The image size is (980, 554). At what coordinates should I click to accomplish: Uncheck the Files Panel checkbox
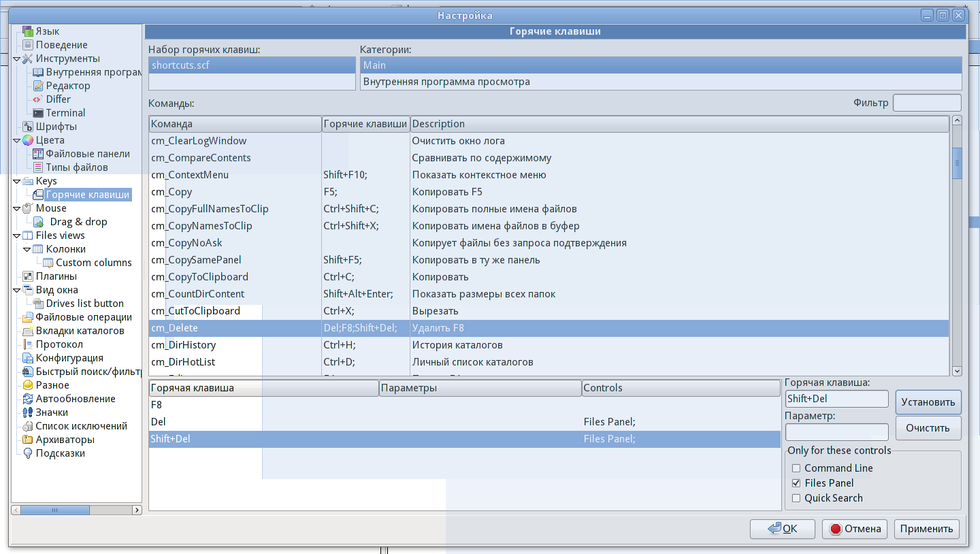pyautogui.click(x=796, y=483)
